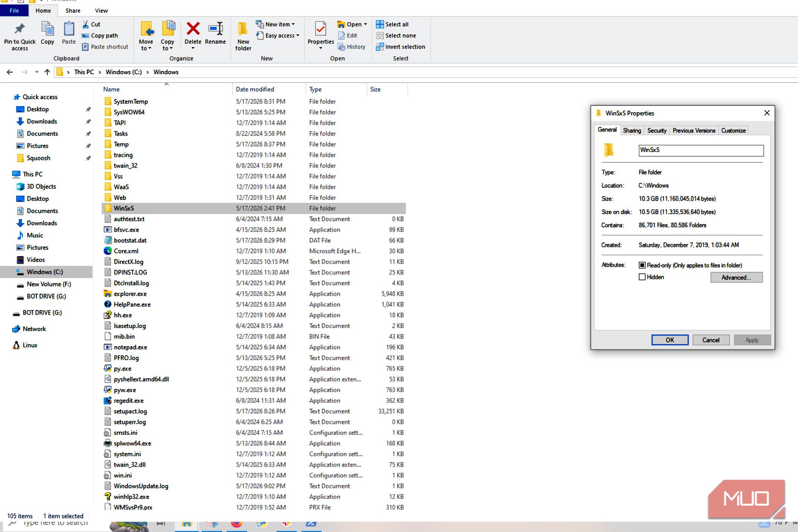
Task: Click the Pin to Quick access icon
Action: coord(19,29)
